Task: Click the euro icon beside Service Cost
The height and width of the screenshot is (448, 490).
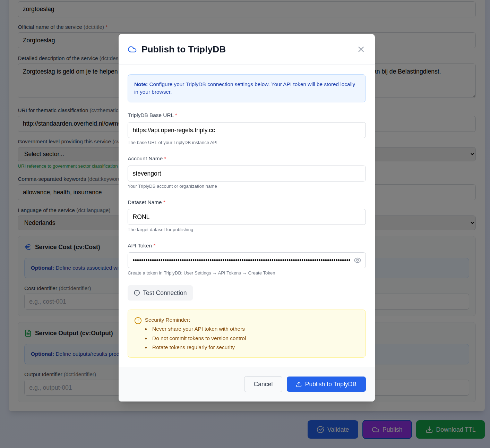Action: 28,247
